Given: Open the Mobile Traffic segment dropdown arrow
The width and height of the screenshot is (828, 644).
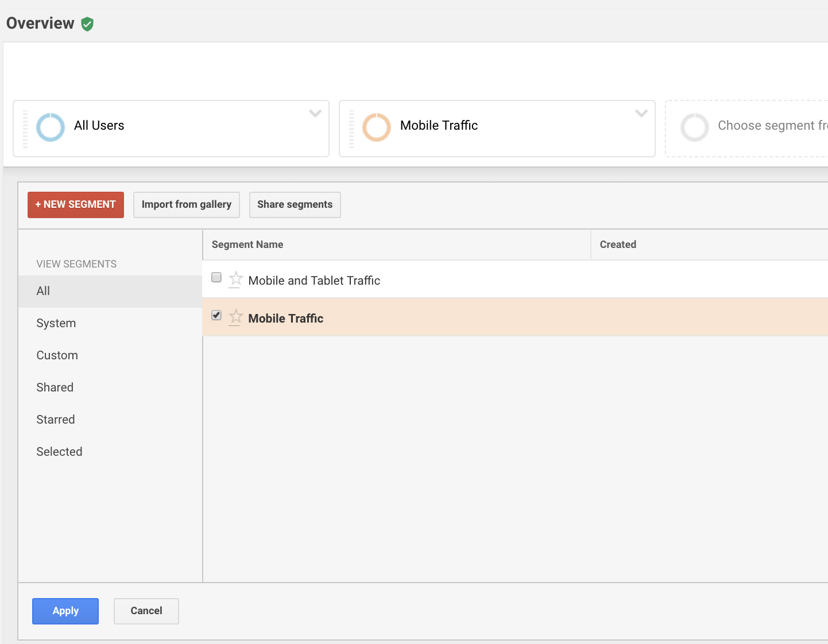Looking at the screenshot, I should click(641, 113).
